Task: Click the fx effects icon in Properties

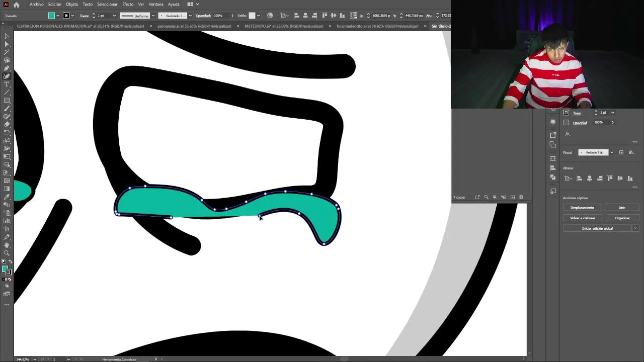Action: (567, 134)
